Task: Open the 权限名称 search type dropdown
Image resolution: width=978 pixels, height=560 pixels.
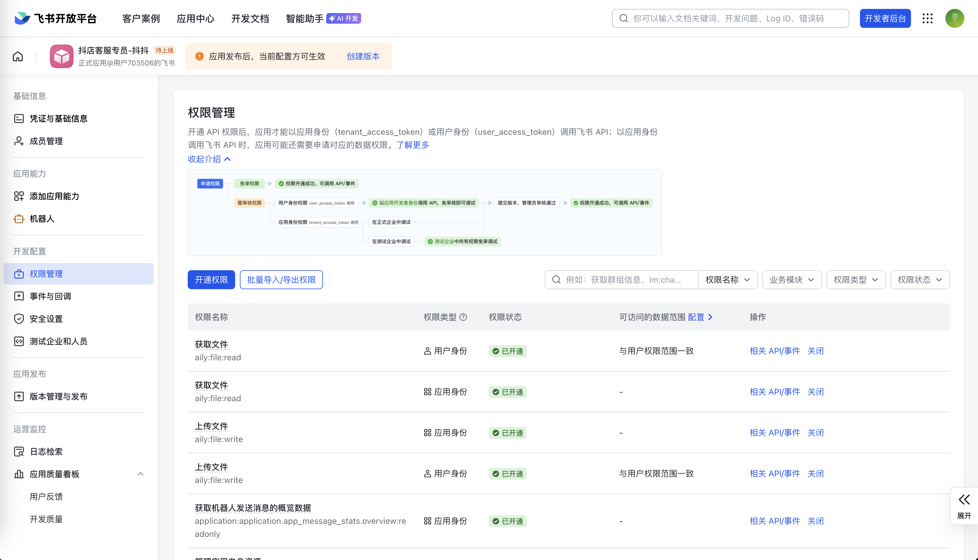Action: coord(727,280)
